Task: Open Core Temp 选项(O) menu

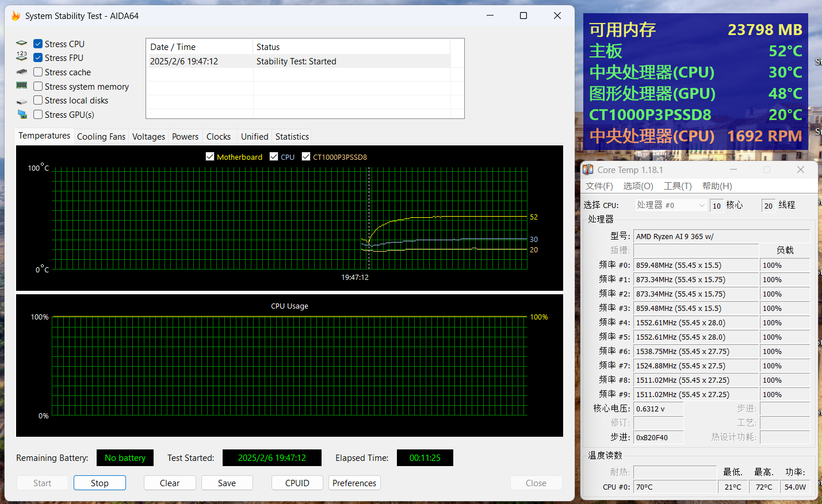Action: pos(639,186)
